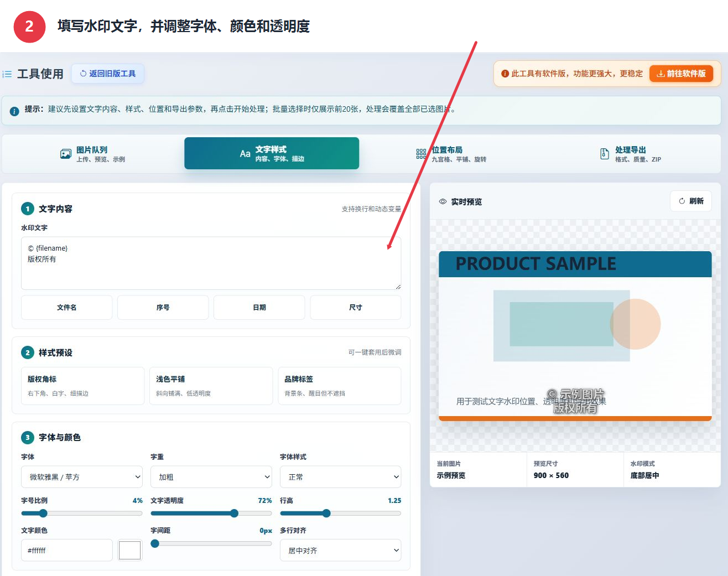Click the 位置布局 grid icon

pyautogui.click(x=421, y=154)
